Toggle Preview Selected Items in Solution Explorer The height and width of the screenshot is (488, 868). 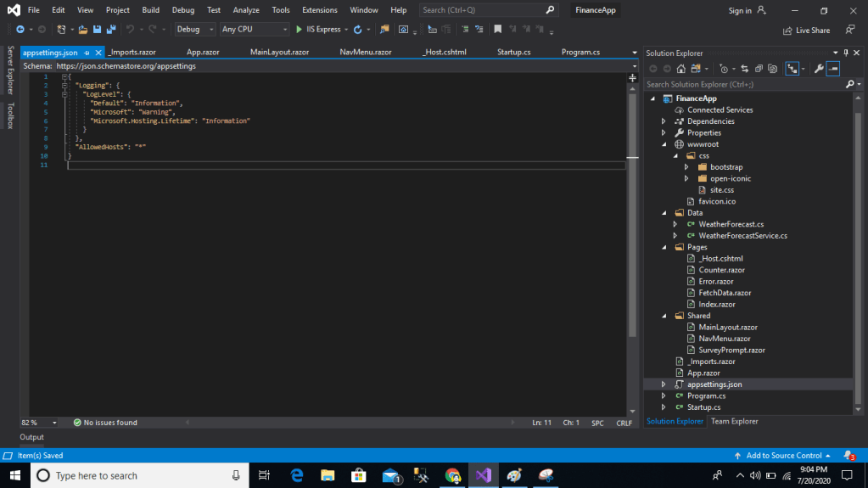[833, 69]
